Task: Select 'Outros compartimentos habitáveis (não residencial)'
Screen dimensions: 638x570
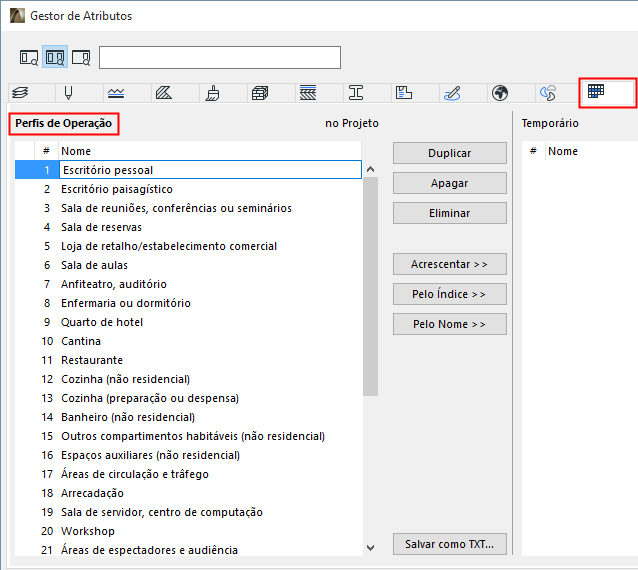Action: pyautogui.click(x=188, y=436)
